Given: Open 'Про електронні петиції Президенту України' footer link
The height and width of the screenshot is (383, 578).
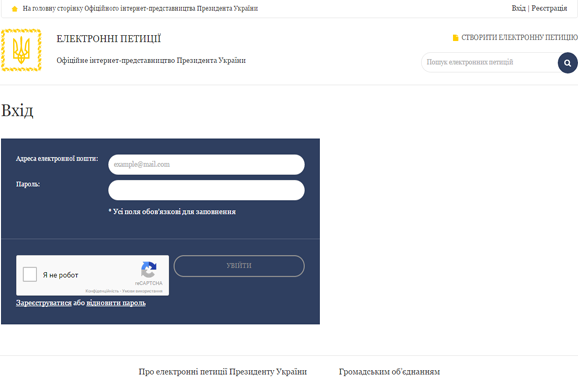Looking at the screenshot, I should pyautogui.click(x=223, y=372).
